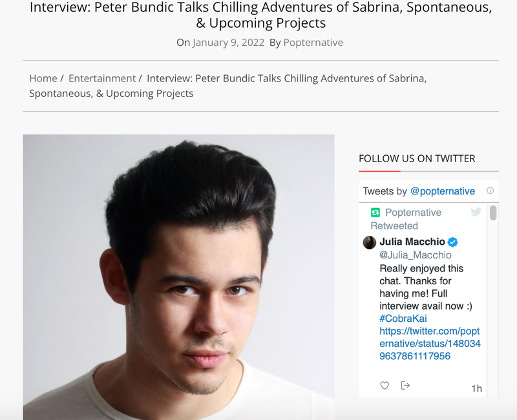Go to Entertainment breadcrumb category
517x420 pixels.
coord(102,78)
